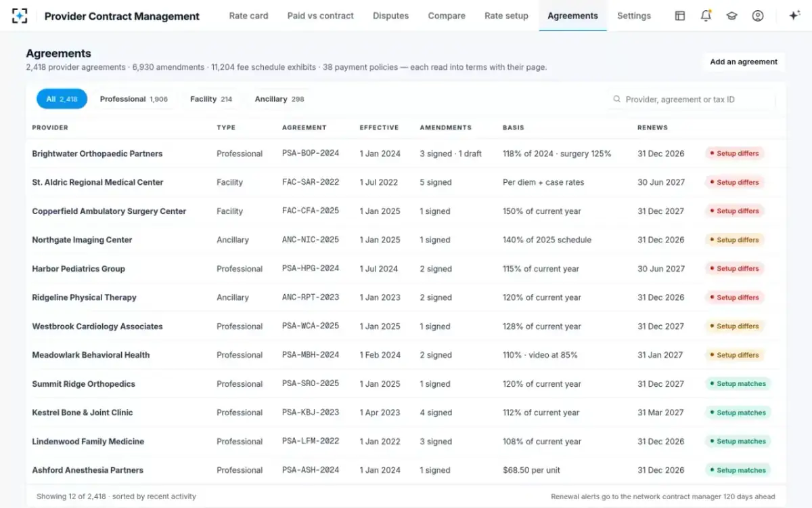The image size is (812, 508).
Task: Click '1 Feb 2024' effective date
Action: coord(380,355)
